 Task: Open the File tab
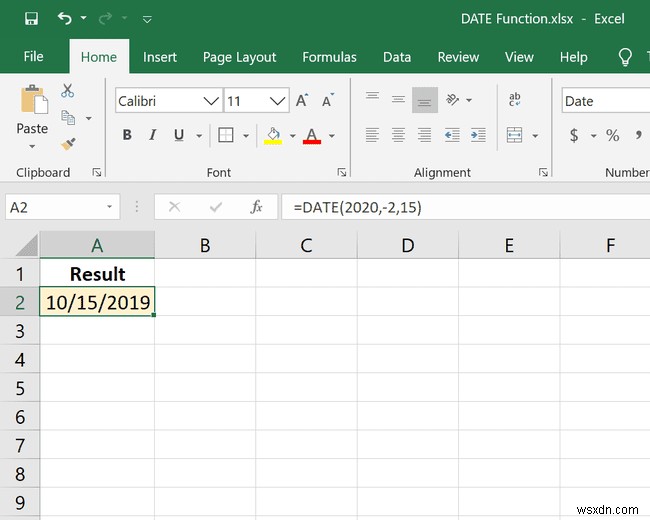tap(33, 56)
